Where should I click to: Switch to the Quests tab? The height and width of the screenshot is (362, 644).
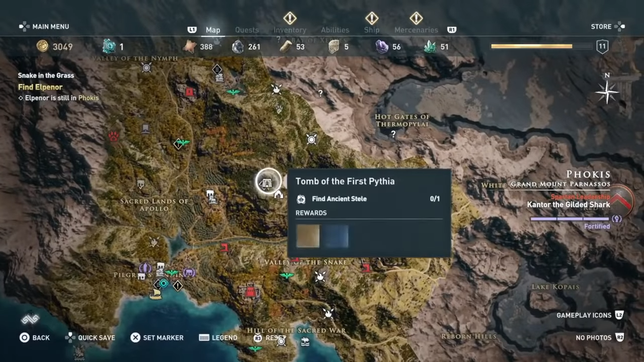[x=247, y=30]
